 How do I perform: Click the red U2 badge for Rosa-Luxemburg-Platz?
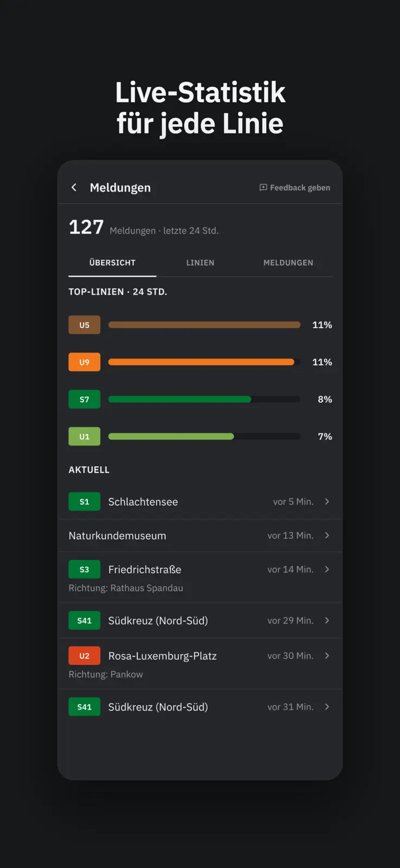85,656
